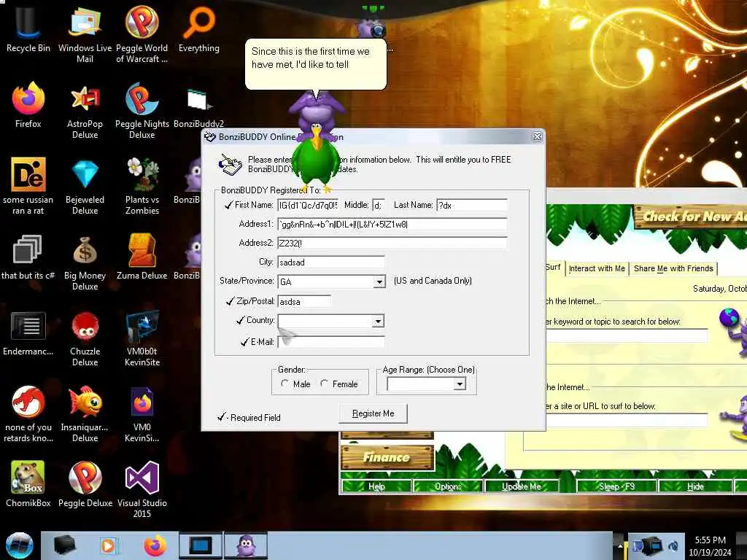Select the Male gender radio button
This screenshot has height=560, width=747.
click(285, 384)
